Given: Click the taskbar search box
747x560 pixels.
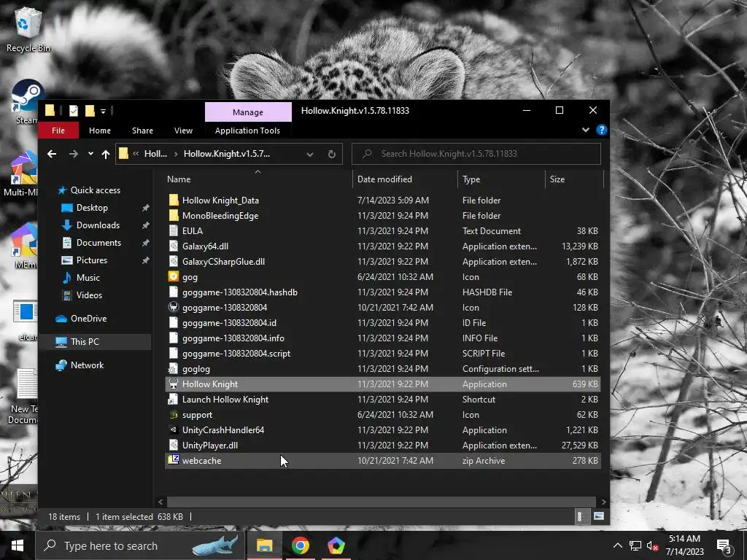Looking at the screenshot, I should 140,545.
